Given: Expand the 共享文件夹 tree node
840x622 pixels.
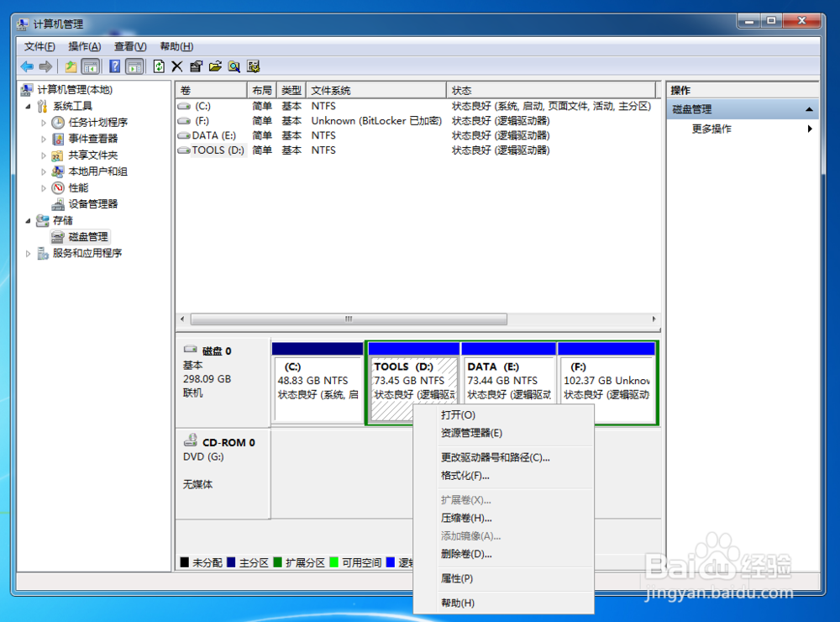Looking at the screenshot, I should (44, 155).
